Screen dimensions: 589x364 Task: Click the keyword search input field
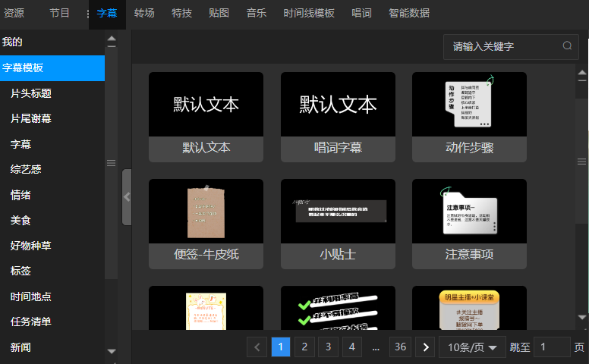pos(501,46)
